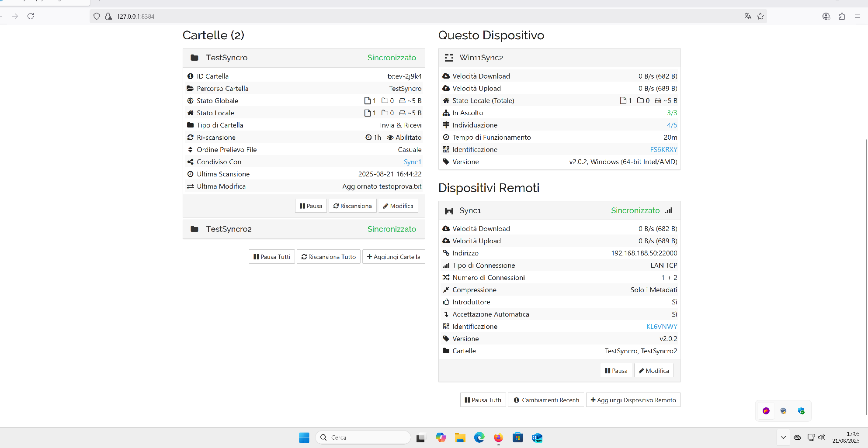Viewport: 868px width, 448px height.
Task: Click the Cambiamenti Recenti button
Action: click(x=546, y=400)
